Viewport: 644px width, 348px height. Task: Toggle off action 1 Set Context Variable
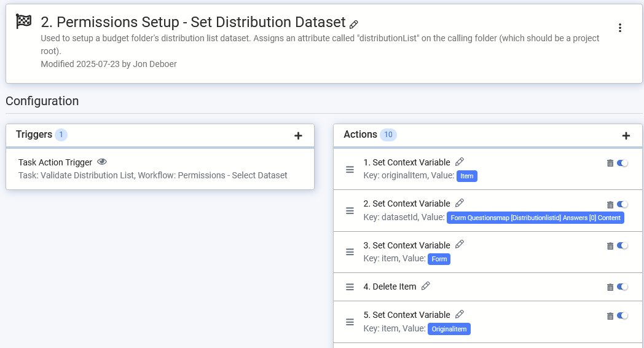[622, 163]
